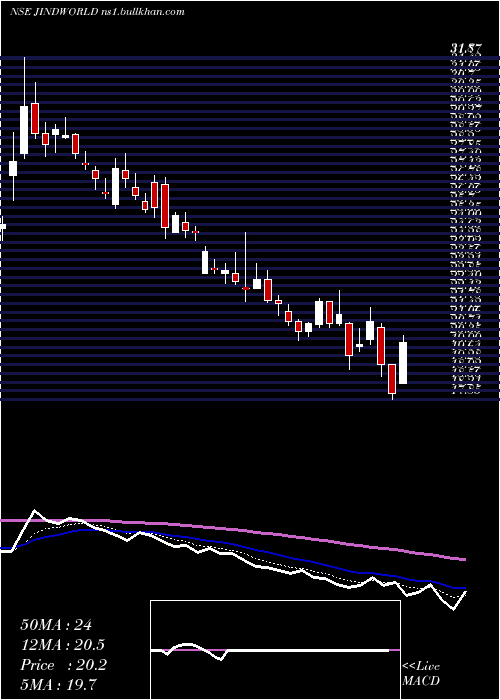Click the blue 12MA line's right end
The width and height of the screenshot is (500, 700).
point(464,588)
